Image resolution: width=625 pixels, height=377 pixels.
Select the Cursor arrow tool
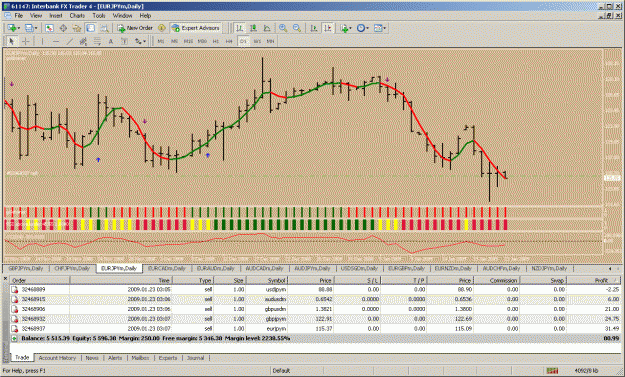click(12, 41)
